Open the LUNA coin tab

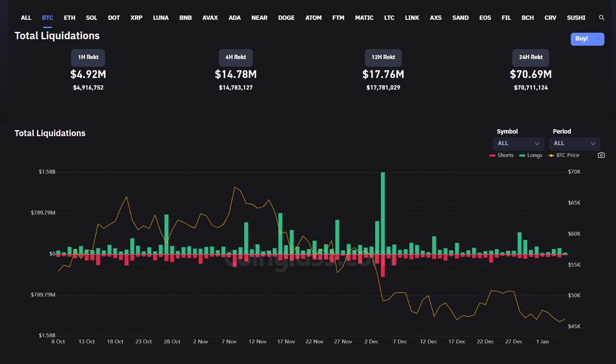(x=161, y=18)
